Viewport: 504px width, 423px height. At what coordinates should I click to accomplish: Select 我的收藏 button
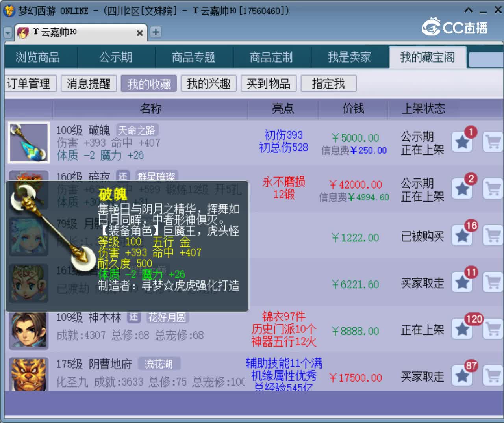pyautogui.click(x=149, y=83)
